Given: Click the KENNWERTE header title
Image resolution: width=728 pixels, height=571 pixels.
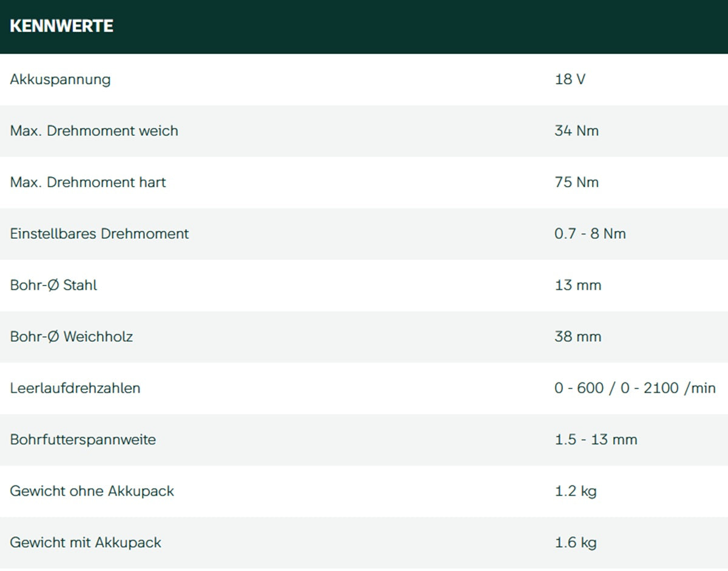Looking at the screenshot, I should coord(61,27).
